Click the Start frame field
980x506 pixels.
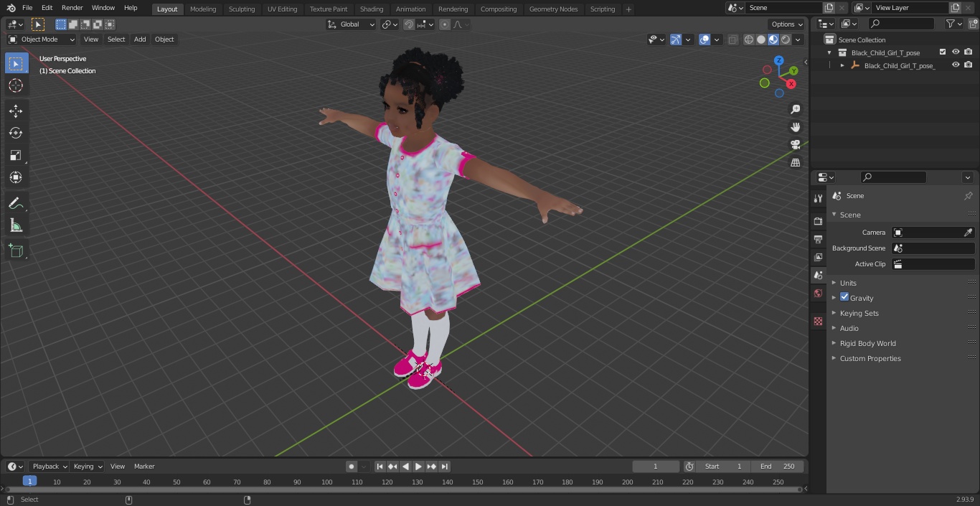[723, 467]
